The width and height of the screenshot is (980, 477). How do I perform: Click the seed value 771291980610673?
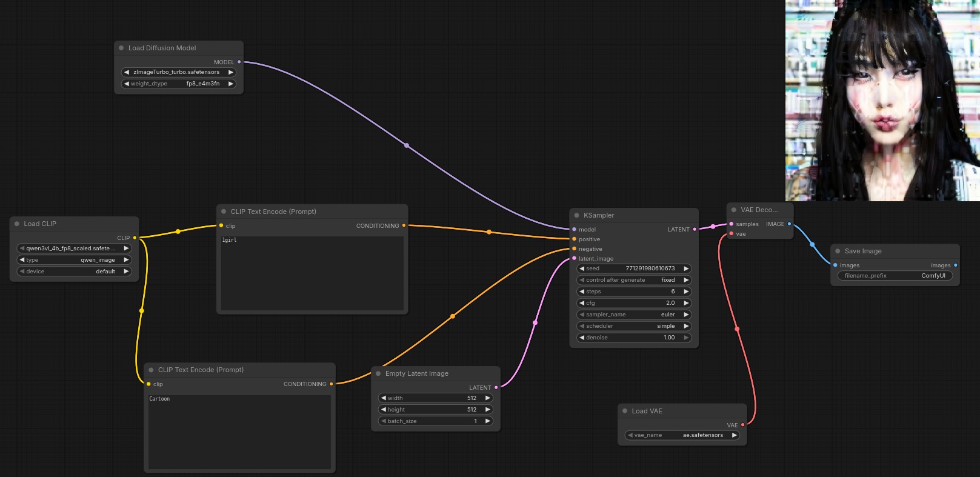point(650,269)
